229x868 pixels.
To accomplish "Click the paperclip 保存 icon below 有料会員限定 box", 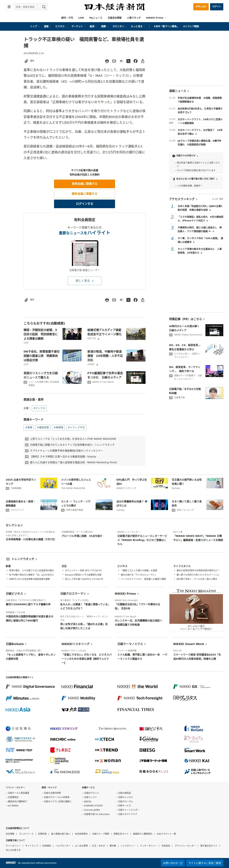I will click(29, 300).
